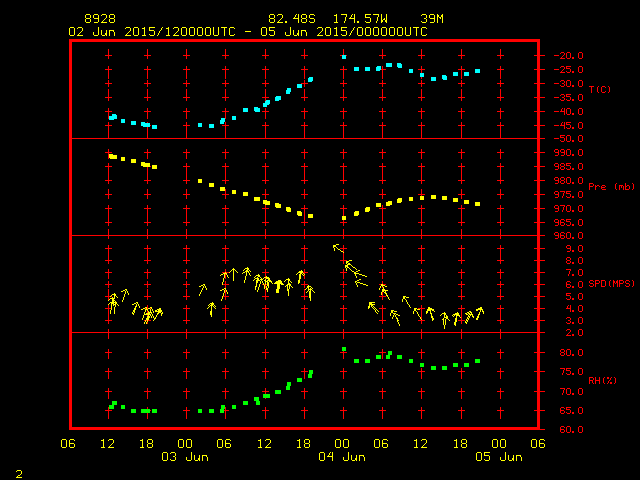The width and height of the screenshot is (640, 480).
Task: Click the 960.0 pressure tick value
Action: [x=568, y=236]
